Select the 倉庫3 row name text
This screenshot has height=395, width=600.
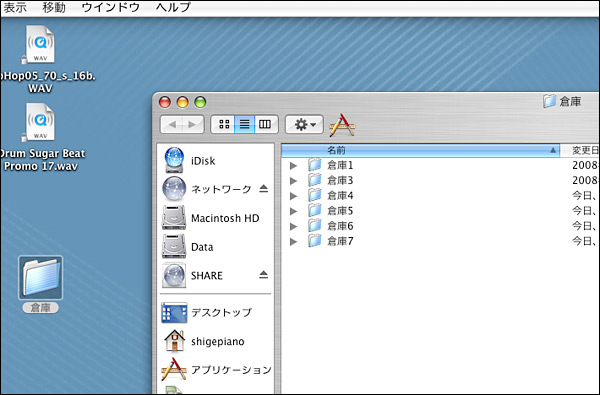[x=340, y=181]
